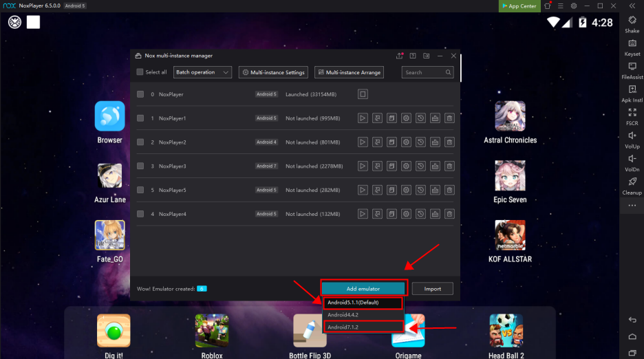Viewport: 644px width, 359px height.
Task: Choose Android5.1.1(Default) from the list
Action: (x=363, y=303)
